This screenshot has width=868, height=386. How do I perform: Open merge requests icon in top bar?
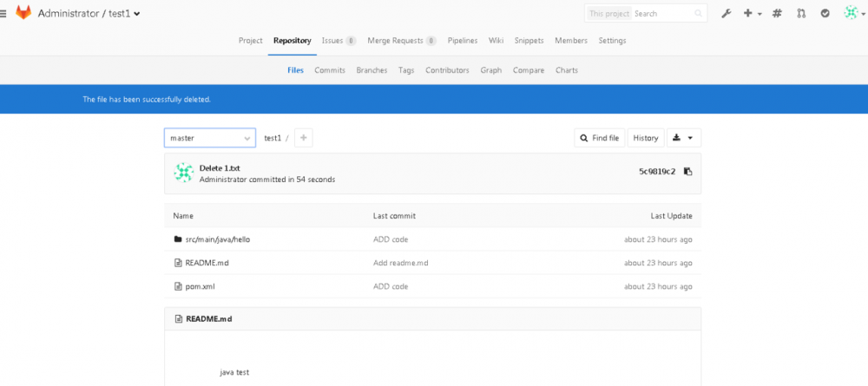coord(801,14)
